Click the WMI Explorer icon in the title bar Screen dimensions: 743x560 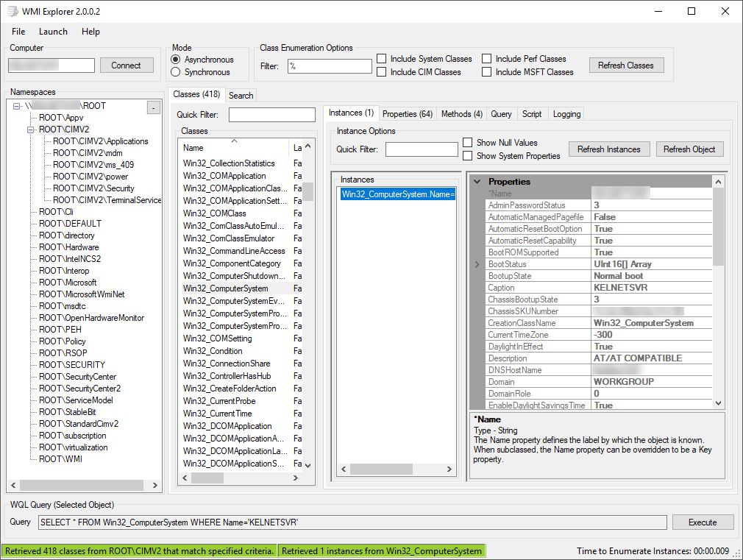(11, 11)
